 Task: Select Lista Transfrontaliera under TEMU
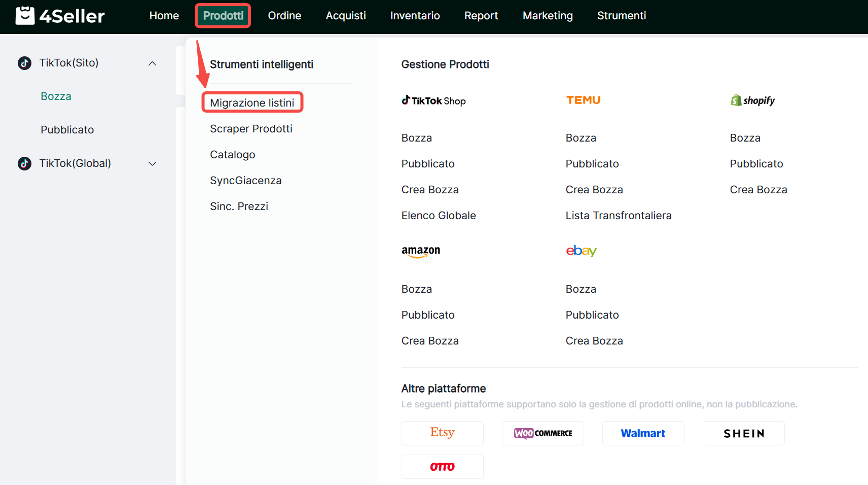click(x=618, y=216)
